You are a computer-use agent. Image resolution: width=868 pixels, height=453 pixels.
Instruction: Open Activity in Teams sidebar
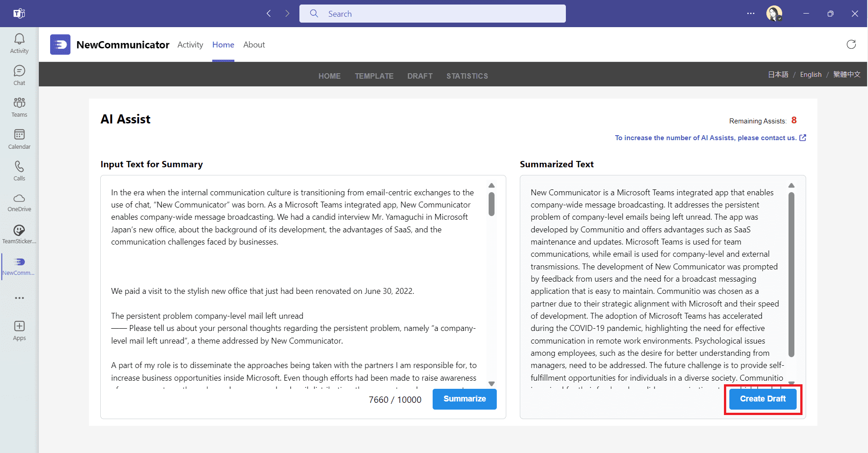19,43
